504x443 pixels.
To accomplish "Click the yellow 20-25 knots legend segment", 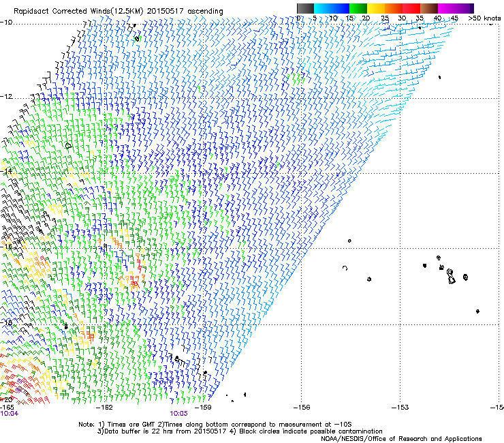I will point(376,8).
